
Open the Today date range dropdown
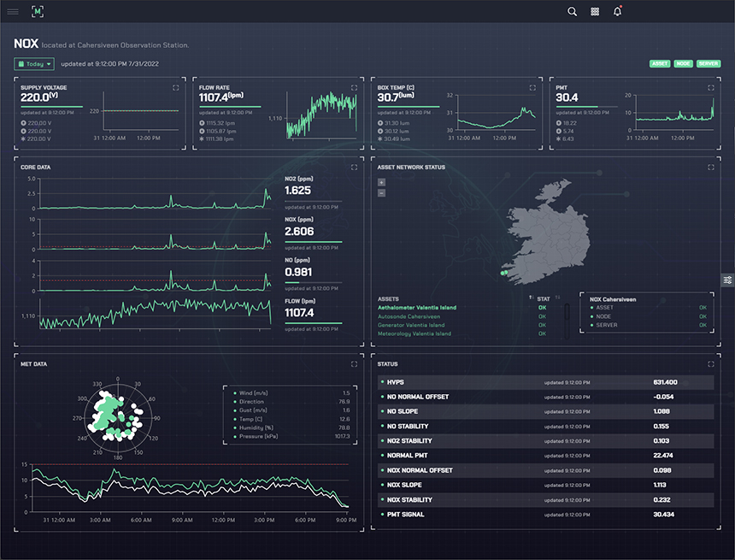tap(34, 64)
